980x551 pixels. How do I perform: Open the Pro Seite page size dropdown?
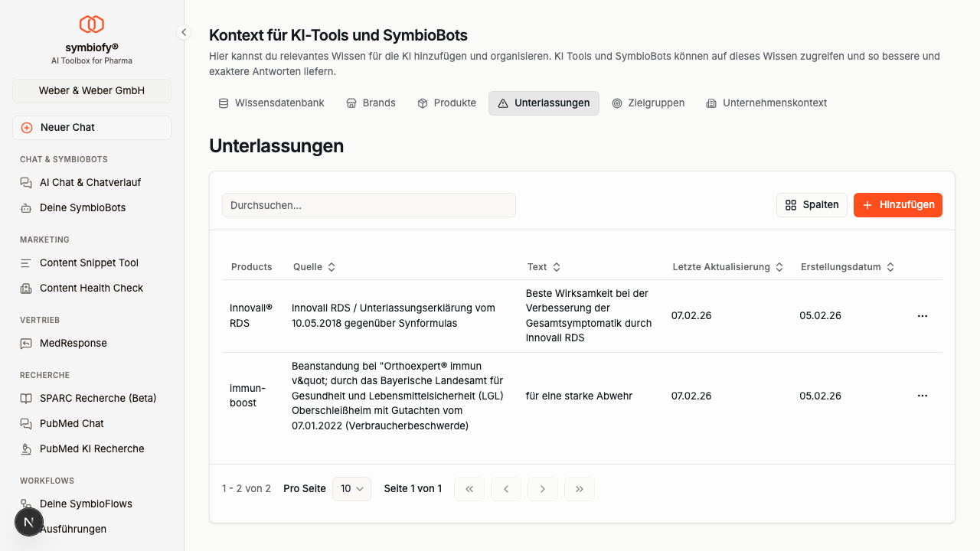click(x=351, y=488)
